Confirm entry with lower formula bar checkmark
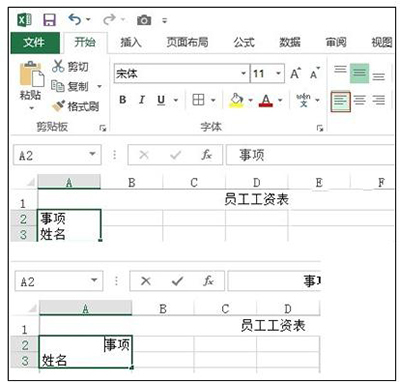 (177, 281)
